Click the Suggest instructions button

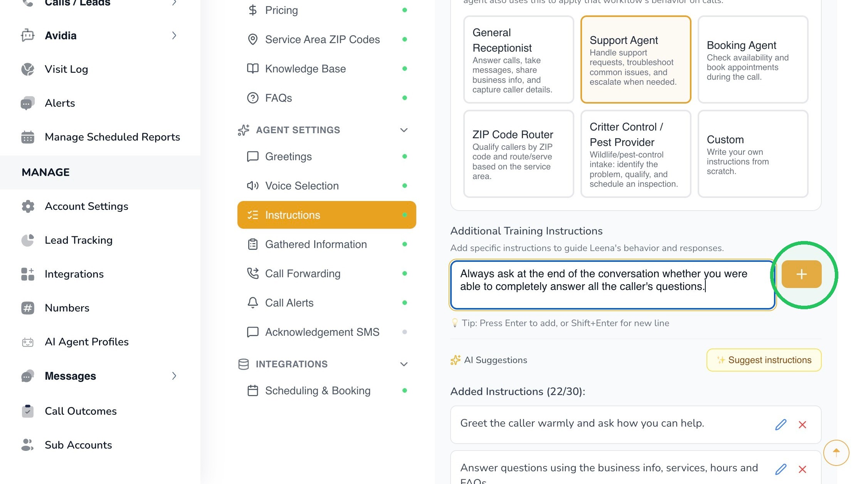(x=764, y=360)
